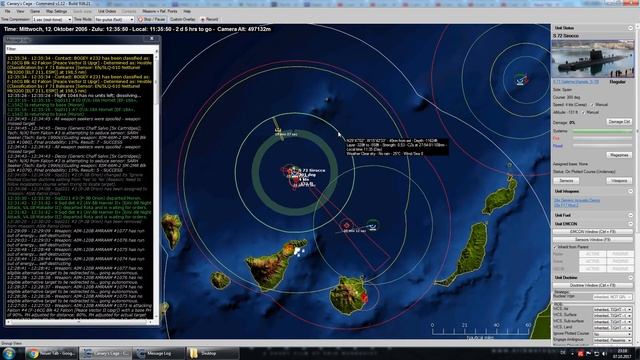
Task: Open the Ignore Plotted Course dropdown
Action: 612,334
